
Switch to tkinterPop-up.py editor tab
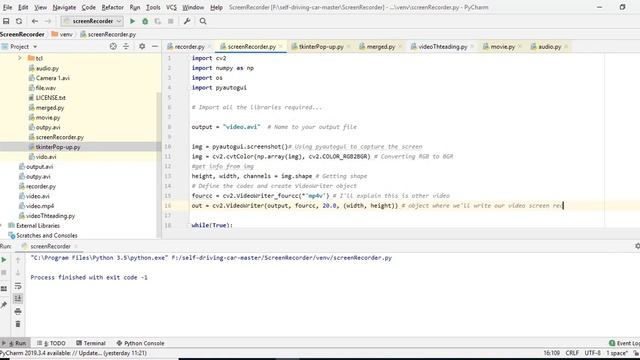point(321,47)
